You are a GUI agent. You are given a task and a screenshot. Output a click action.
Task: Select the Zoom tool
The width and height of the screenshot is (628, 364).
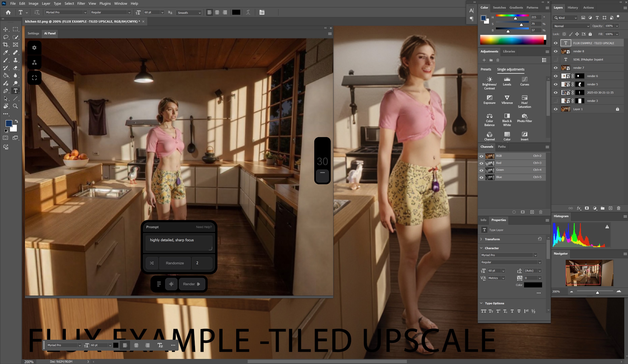point(15,106)
